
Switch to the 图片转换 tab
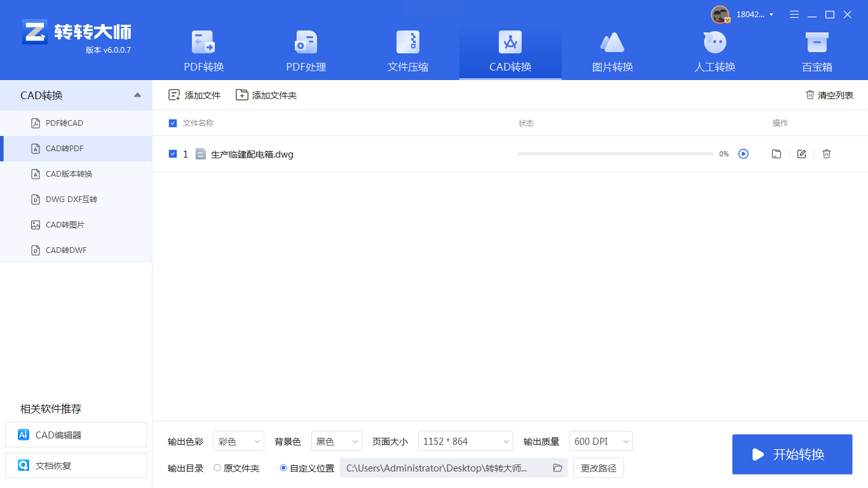[x=613, y=51]
